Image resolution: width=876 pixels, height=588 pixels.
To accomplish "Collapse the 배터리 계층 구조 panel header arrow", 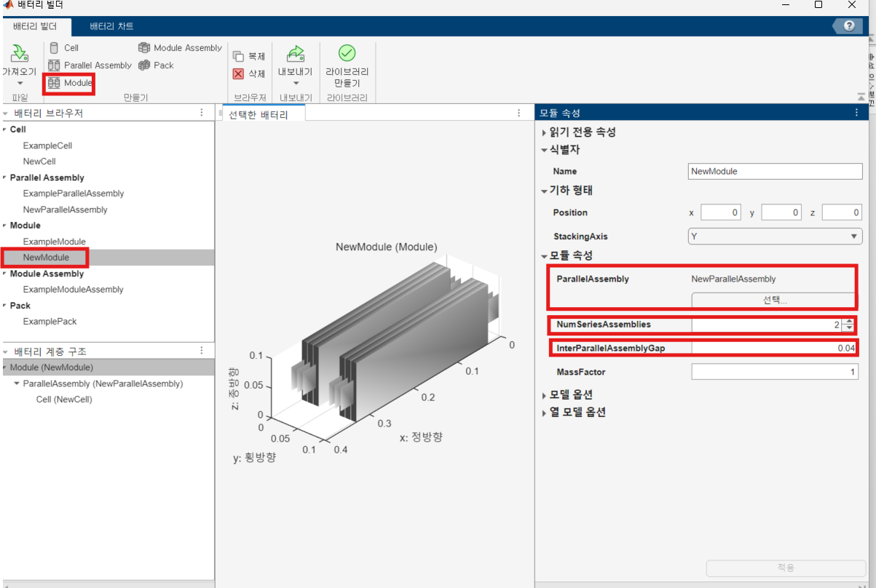I will pos(5,351).
